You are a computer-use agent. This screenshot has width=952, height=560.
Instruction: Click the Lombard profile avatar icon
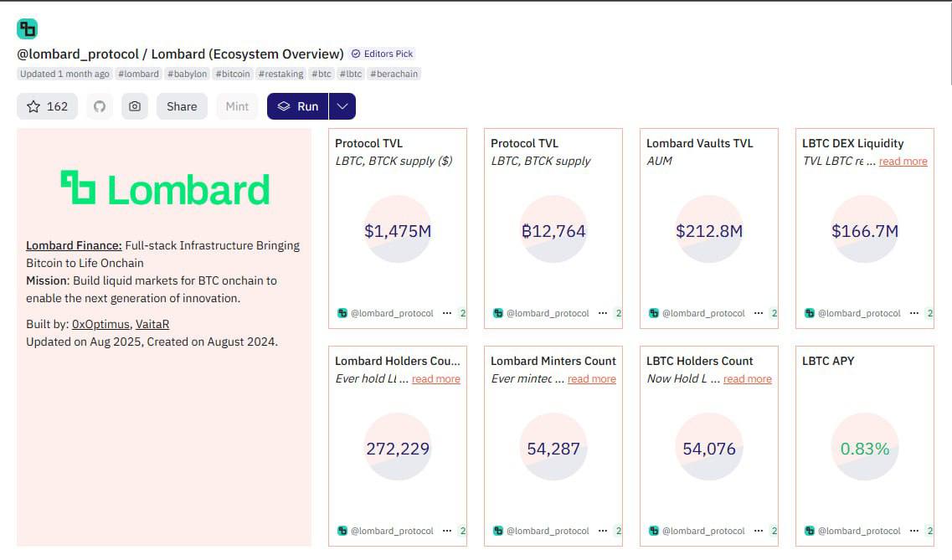coord(27,29)
